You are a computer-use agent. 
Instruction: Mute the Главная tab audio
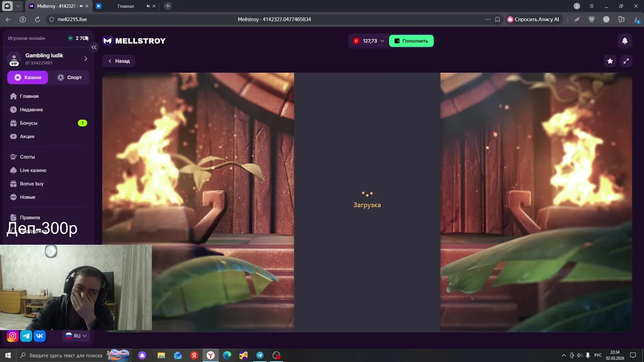click(x=148, y=6)
